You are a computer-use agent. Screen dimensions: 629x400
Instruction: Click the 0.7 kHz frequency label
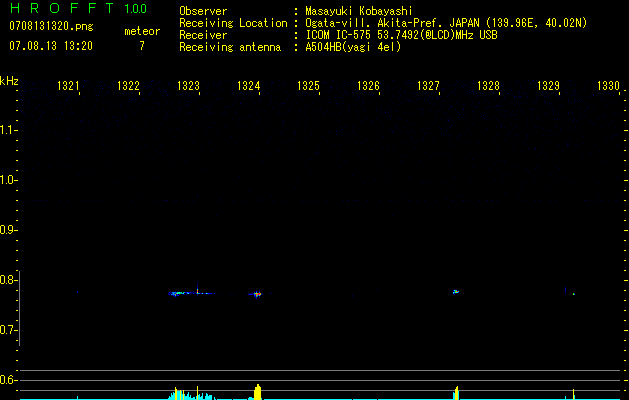click(8, 330)
